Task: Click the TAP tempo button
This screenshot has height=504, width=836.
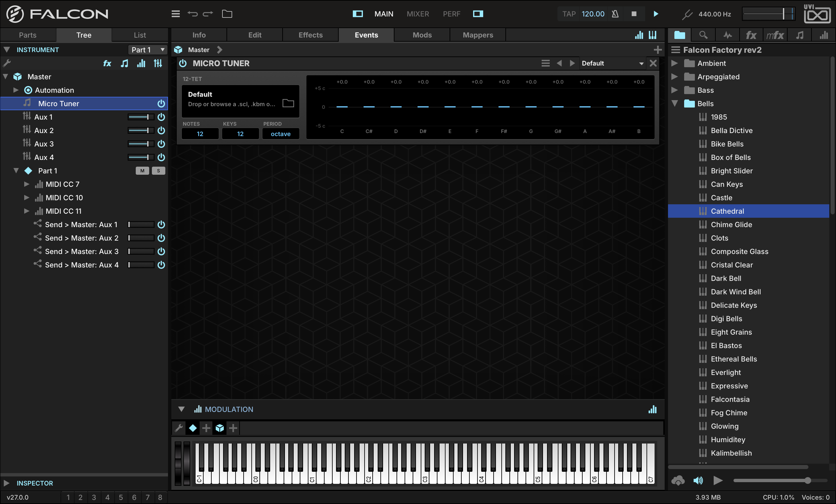Action: click(x=569, y=14)
